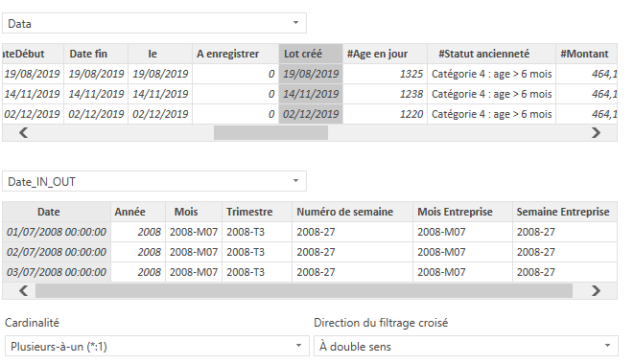Click 'Catégorie 4 : age > 6 mois' in the 1325 row
Image resolution: width=634 pixels, height=364 pixels.
click(492, 74)
